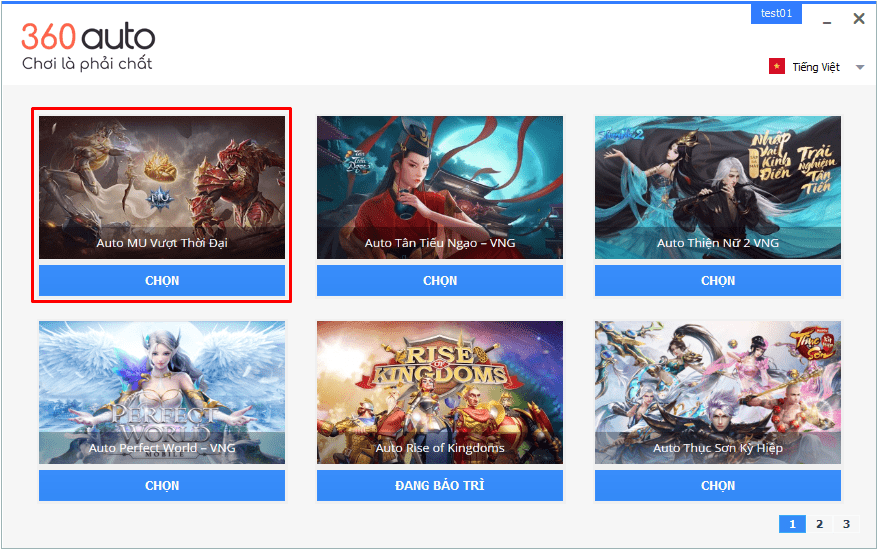The image size is (878, 550).
Task: Select the Auto MU Vượt Thời Đại thumbnail
Action: (162, 188)
